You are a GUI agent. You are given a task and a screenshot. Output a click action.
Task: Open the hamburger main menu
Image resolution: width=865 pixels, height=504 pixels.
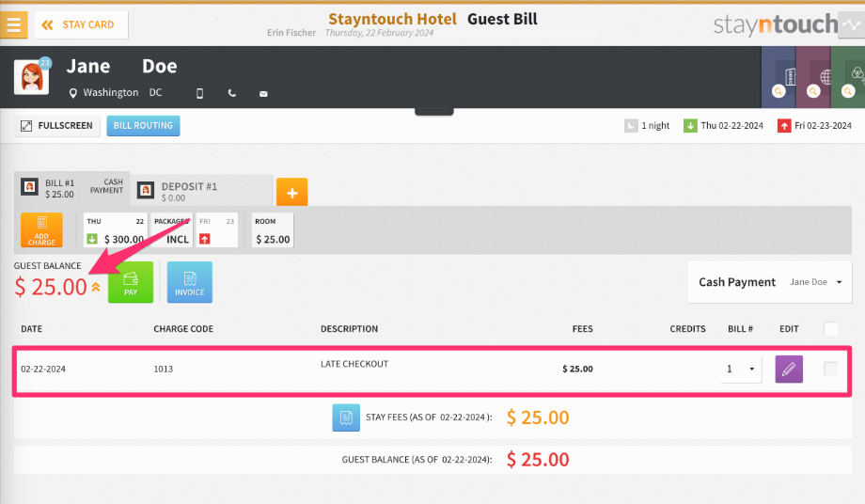tap(14, 24)
